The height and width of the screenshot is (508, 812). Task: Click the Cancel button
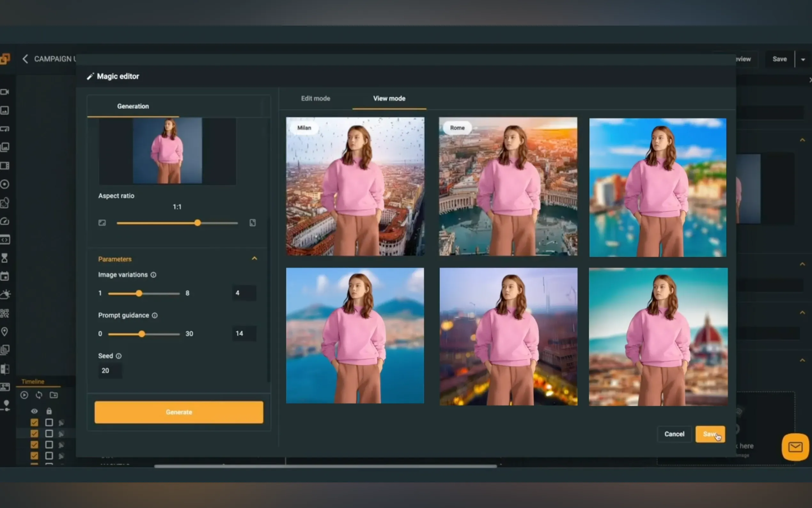674,434
